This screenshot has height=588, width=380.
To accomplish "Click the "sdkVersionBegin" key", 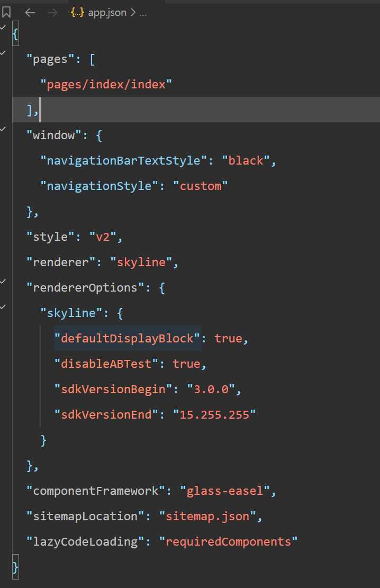I will coord(113,389).
